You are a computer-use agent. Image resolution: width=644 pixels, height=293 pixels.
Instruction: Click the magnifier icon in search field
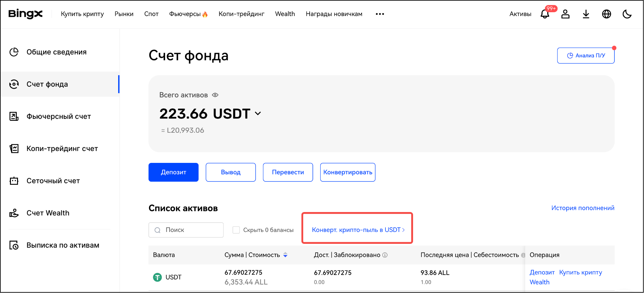tap(157, 230)
